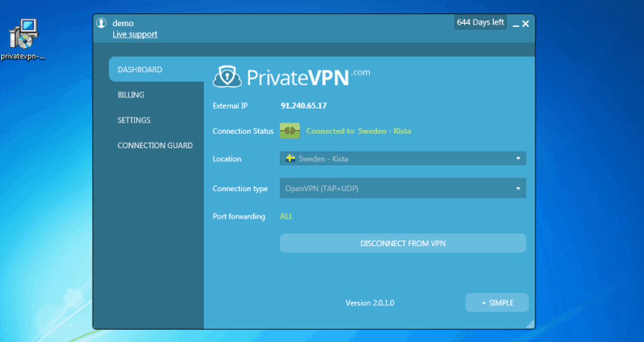This screenshot has width=644, height=342.
Task: Click the Connection type field label
Action: [240, 189]
